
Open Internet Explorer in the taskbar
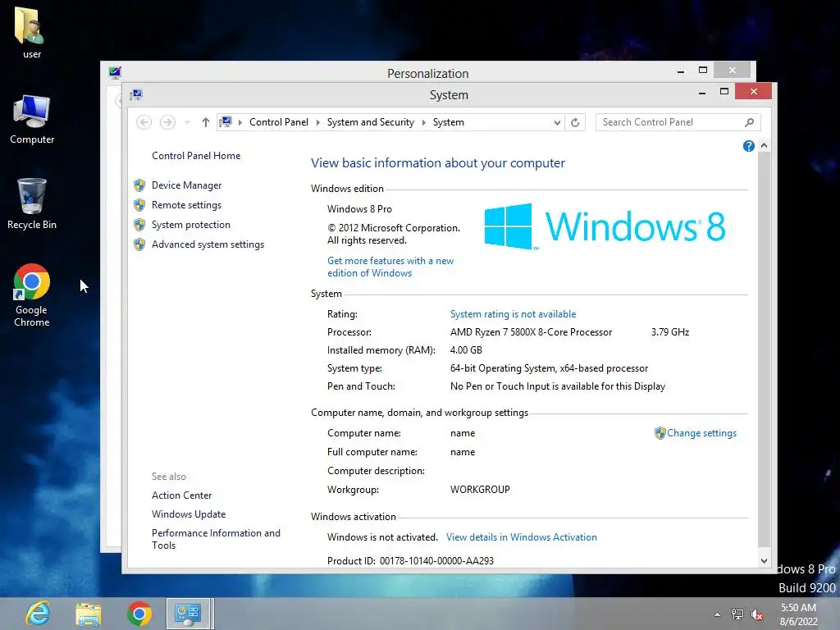click(38, 614)
